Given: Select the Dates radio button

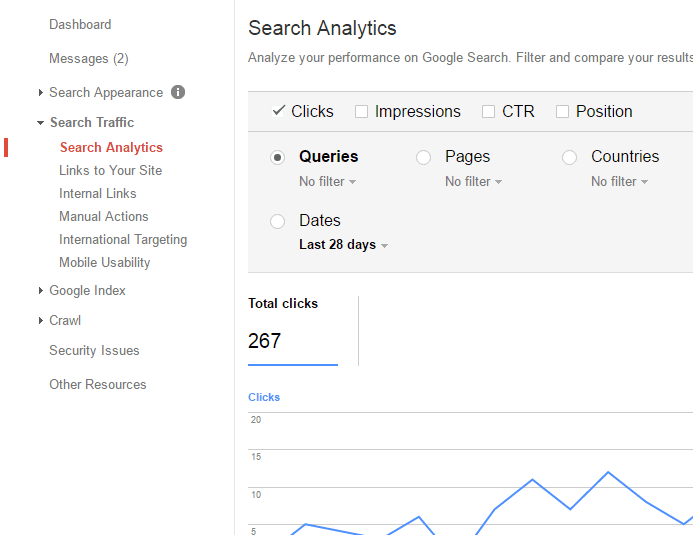Looking at the screenshot, I should pyautogui.click(x=278, y=221).
